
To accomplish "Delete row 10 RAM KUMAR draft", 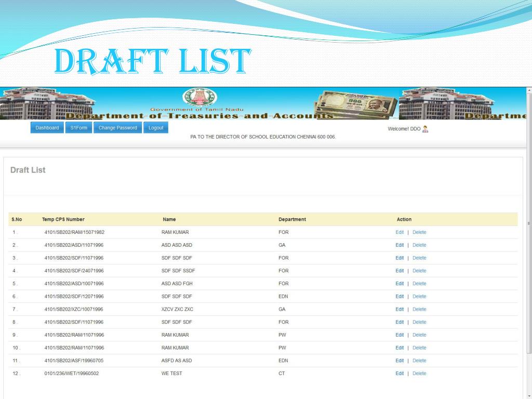I will pyautogui.click(x=419, y=348).
